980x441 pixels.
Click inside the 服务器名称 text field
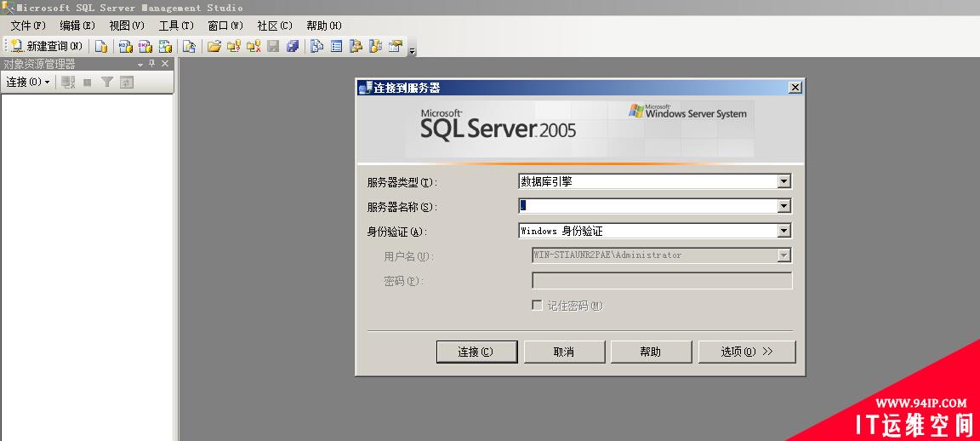(647, 206)
